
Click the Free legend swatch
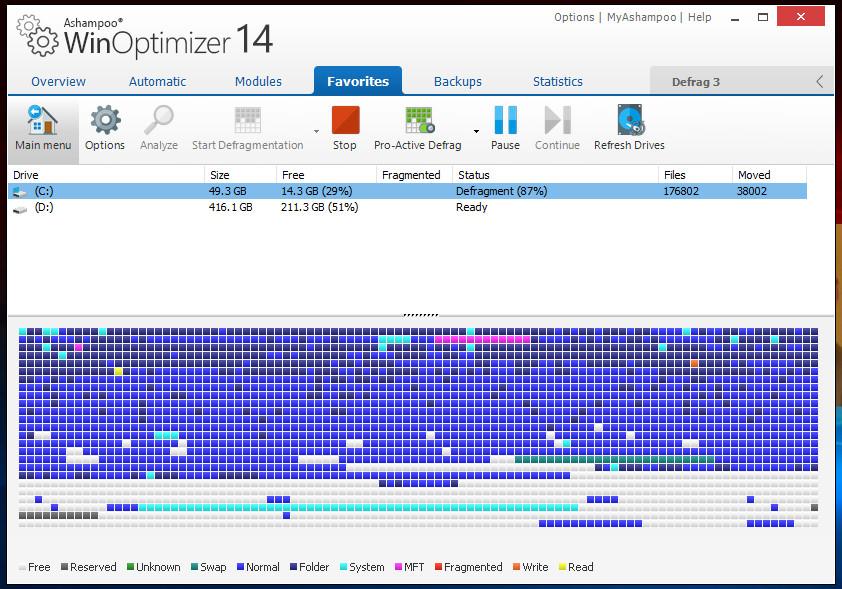click(22, 568)
